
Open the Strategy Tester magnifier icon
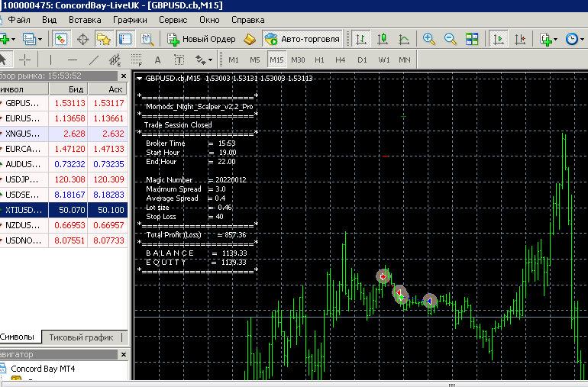click(147, 39)
